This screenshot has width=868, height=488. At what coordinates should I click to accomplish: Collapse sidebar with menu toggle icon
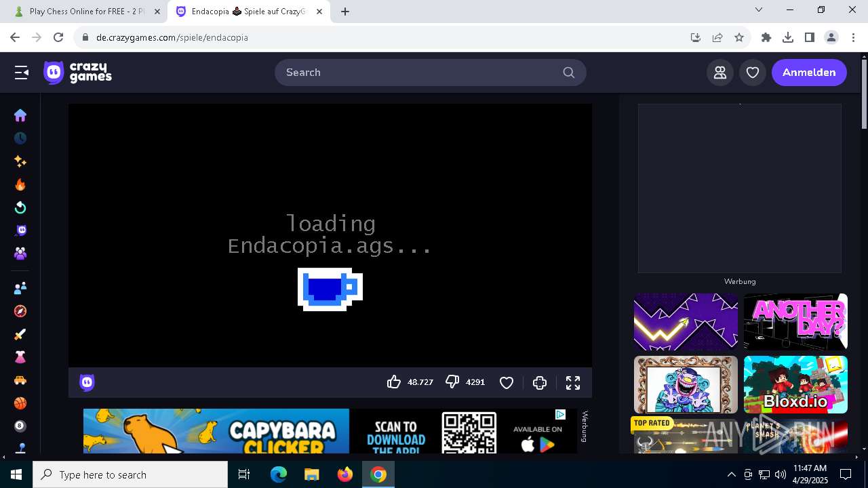(x=22, y=73)
